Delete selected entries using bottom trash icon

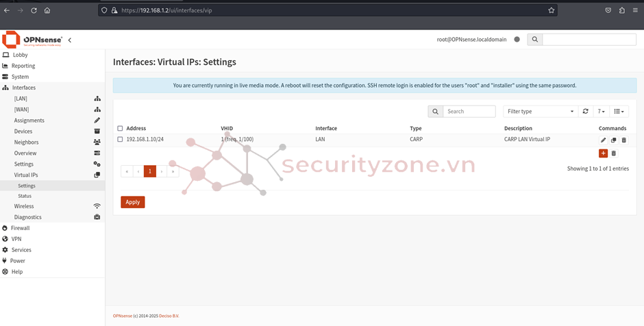coord(614,153)
